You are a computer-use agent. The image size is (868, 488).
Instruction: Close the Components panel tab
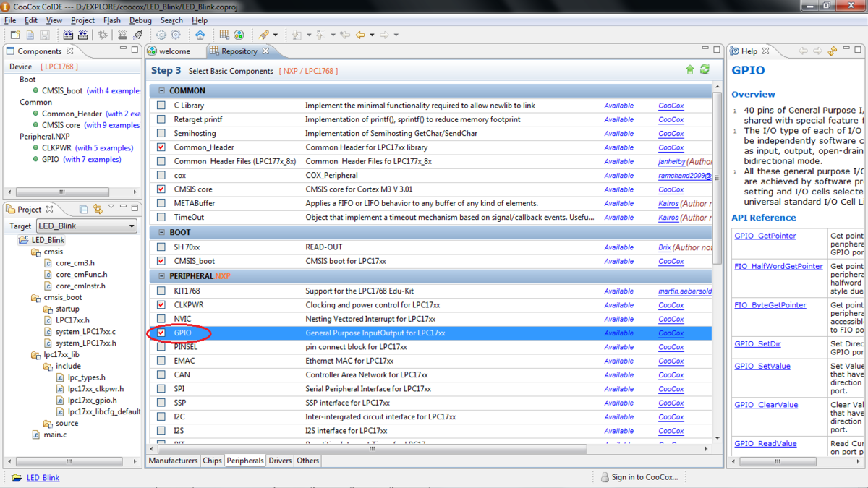[70, 51]
